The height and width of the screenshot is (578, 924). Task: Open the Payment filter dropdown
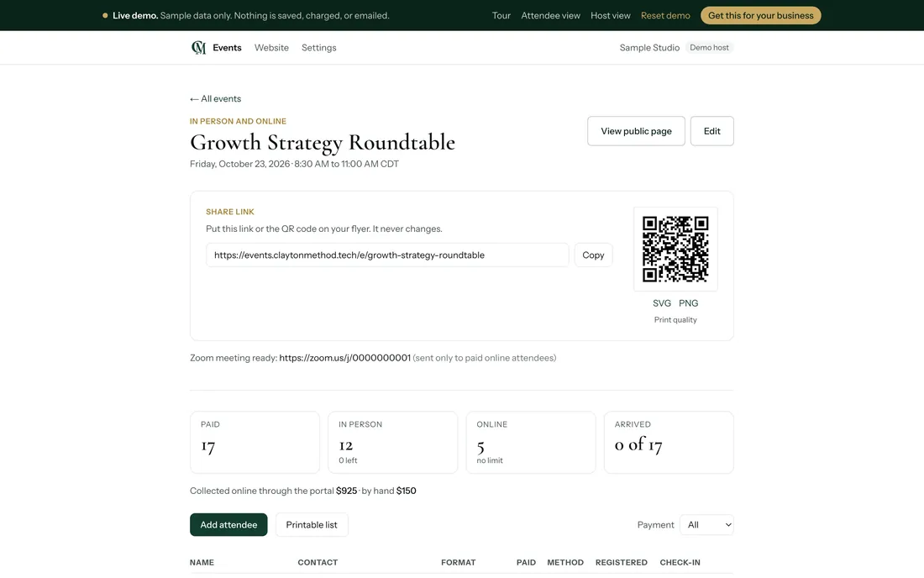pyautogui.click(x=706, y=525)
